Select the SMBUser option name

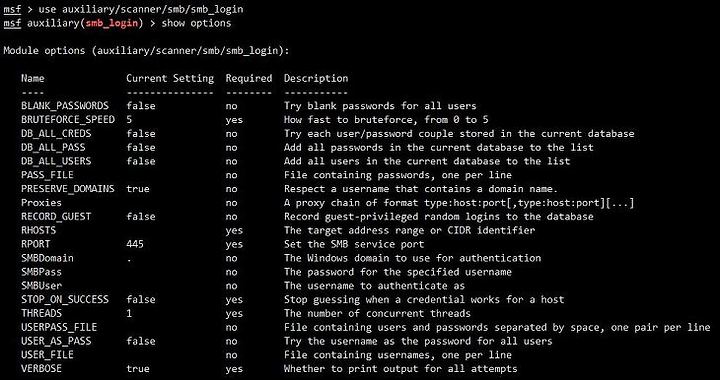click(41, 285)
